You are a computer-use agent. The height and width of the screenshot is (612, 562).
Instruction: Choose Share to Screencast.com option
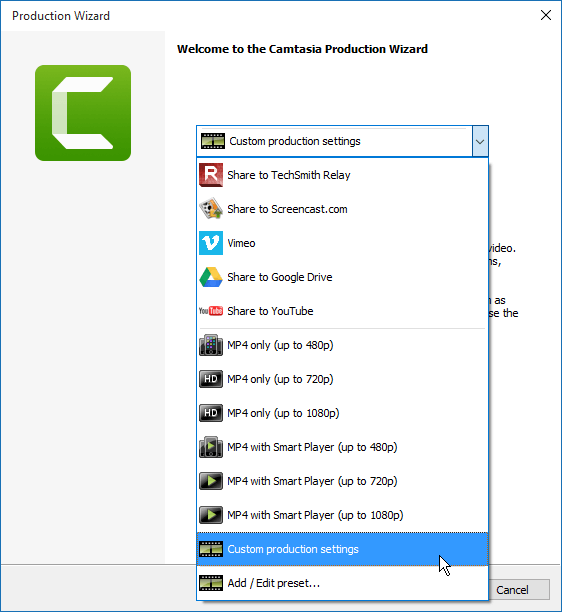point(342,209)
